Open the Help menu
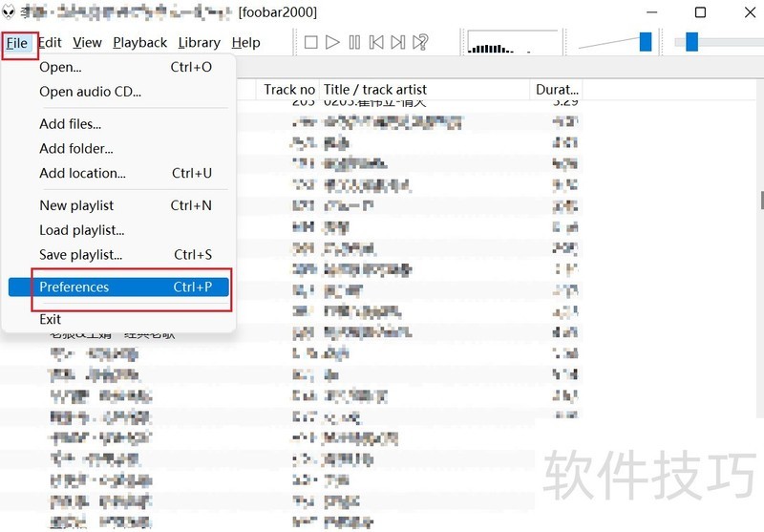The width and height of the screenshot is (764, 532). [246, 43]
